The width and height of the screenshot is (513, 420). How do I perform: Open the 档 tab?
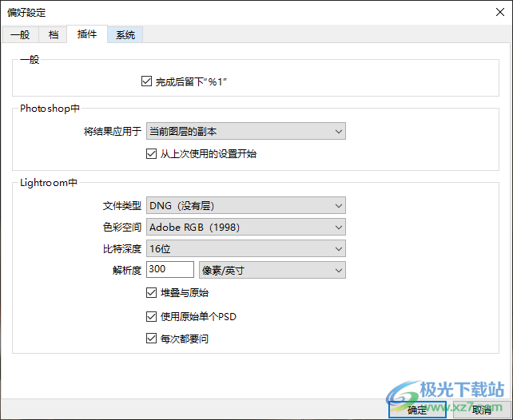pos(53,34)
